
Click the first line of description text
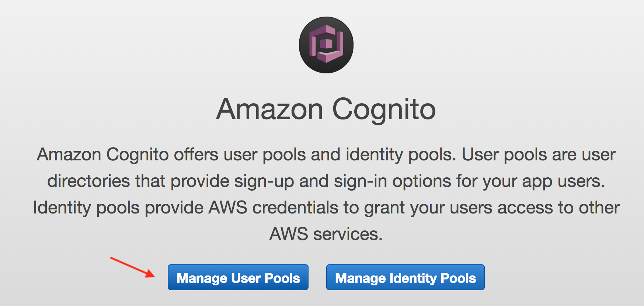click(x=326, y=154)
